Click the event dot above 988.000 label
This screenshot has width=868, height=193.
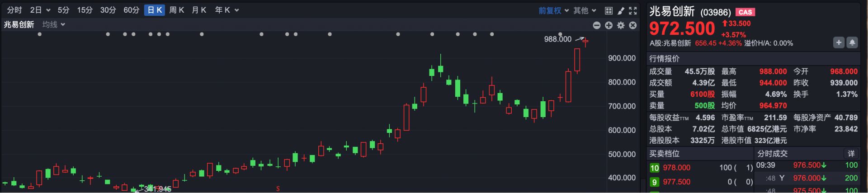point(560,34)
